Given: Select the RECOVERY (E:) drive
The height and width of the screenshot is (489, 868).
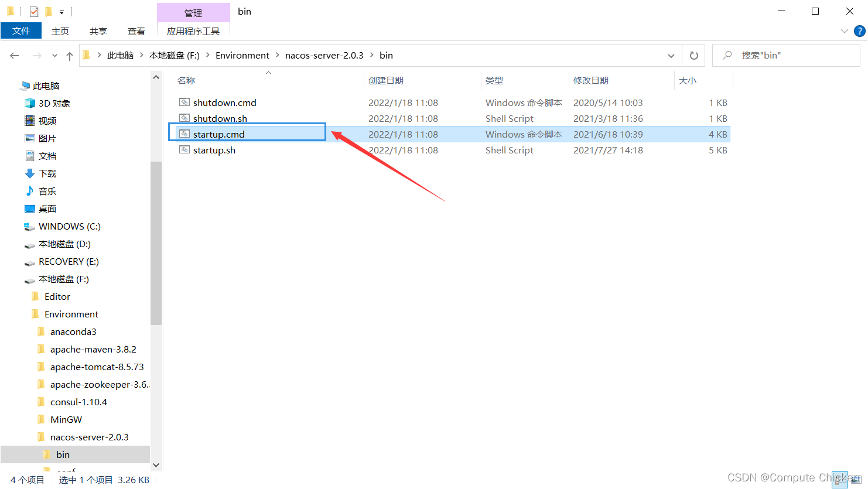Looking at the screenshot, I should click(x=69, y=262).
